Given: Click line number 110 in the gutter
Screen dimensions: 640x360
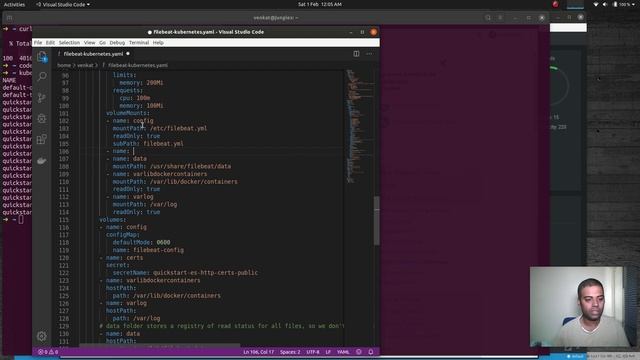Looking at the screenshot, I should (x=64, y=182).
